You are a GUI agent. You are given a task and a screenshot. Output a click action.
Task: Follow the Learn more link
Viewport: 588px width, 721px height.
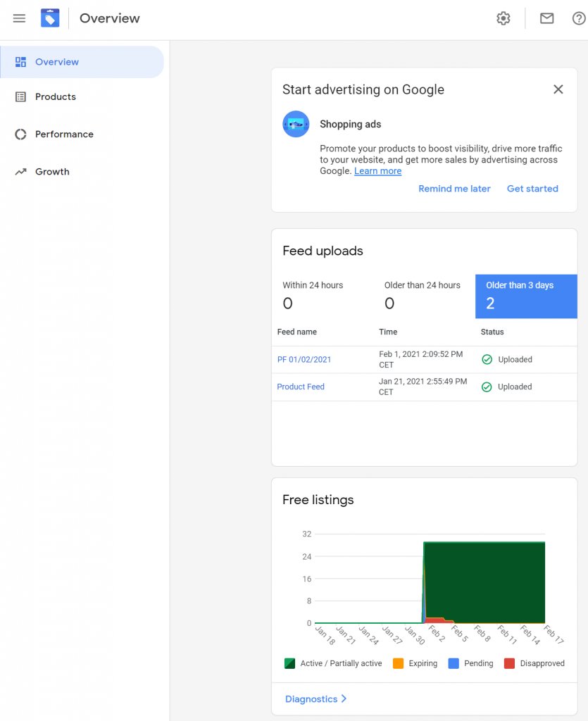click(378, 171)
